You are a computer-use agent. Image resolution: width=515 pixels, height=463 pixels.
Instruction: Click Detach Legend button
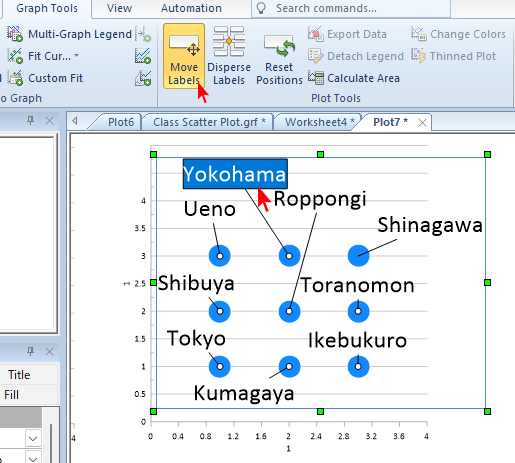356,56
